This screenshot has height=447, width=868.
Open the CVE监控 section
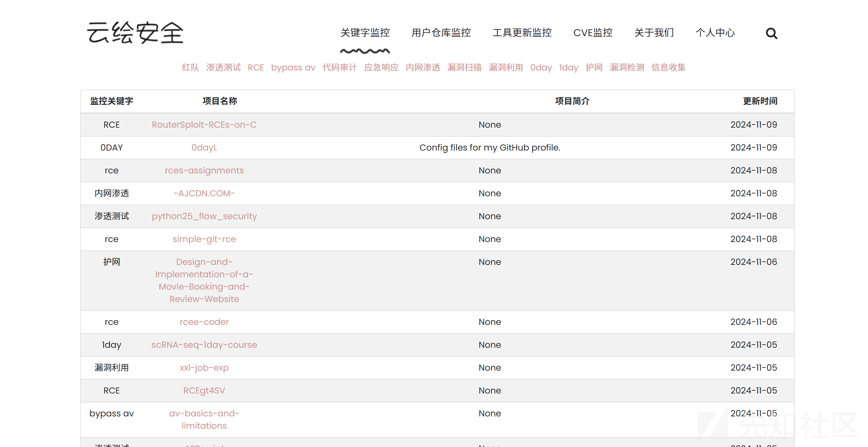click(593, 33)
